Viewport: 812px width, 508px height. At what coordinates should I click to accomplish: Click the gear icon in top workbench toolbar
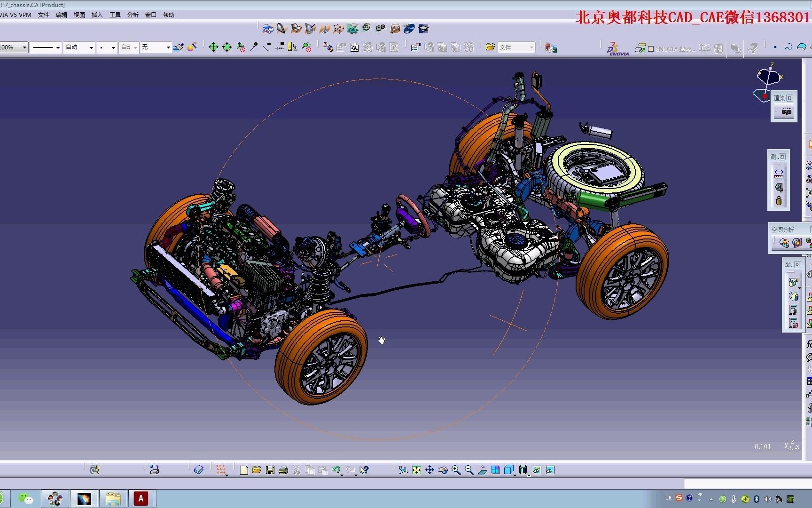pos(367,28)
